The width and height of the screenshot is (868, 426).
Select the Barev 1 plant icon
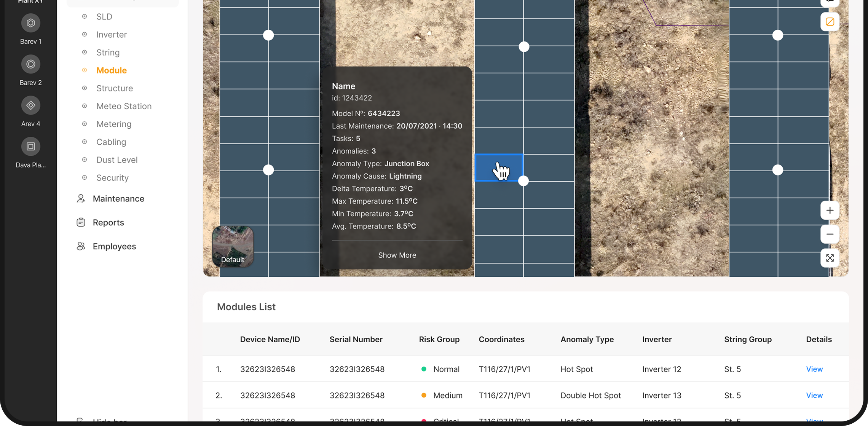click(x=30, y=23)
